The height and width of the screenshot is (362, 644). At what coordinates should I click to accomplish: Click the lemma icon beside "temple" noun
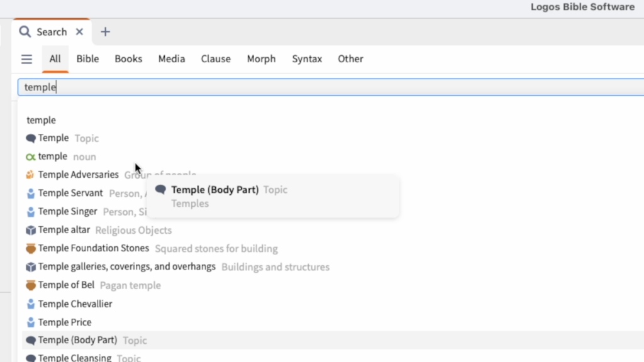30,156
